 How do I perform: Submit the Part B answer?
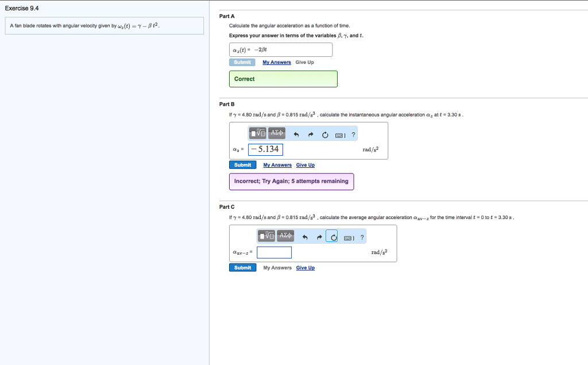242,164
